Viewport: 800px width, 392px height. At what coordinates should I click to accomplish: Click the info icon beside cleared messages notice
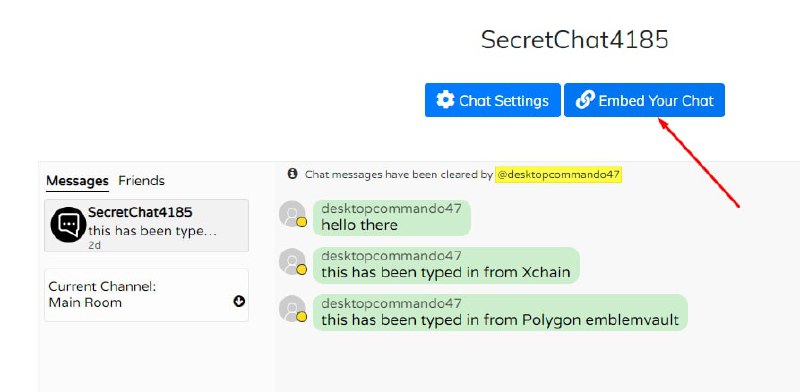(292, 174)
